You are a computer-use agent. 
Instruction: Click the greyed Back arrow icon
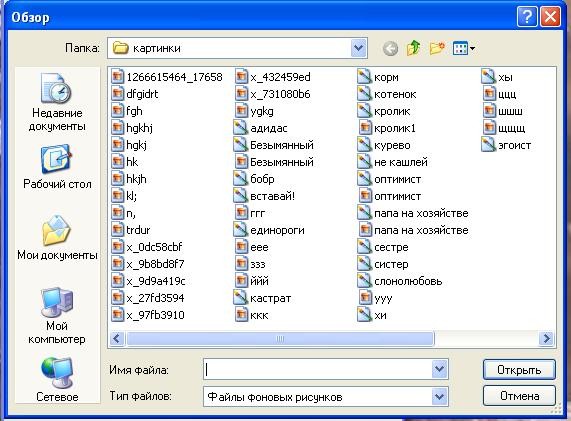390,48
